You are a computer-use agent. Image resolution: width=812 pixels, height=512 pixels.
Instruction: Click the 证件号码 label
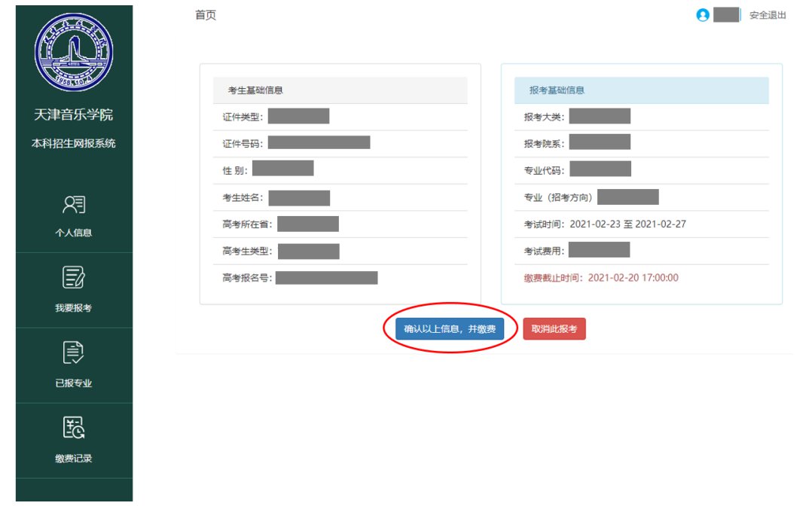pyautogui.click(x=243, y=143)
